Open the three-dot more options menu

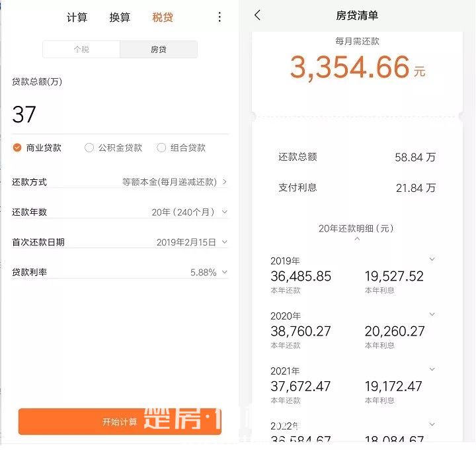pos(220,17)
